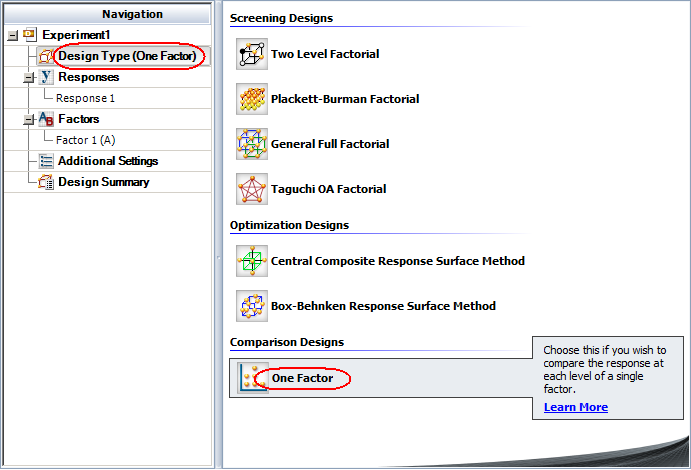This screenshot has height=470, width=691.
Task: Collapse the Factors tree branch
Action: (29, 119)
